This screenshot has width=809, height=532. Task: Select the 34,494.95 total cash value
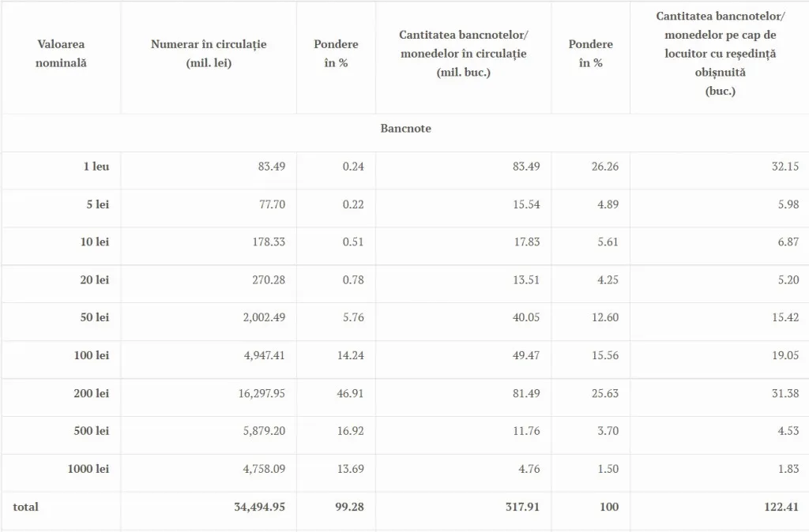pos(259,507)
